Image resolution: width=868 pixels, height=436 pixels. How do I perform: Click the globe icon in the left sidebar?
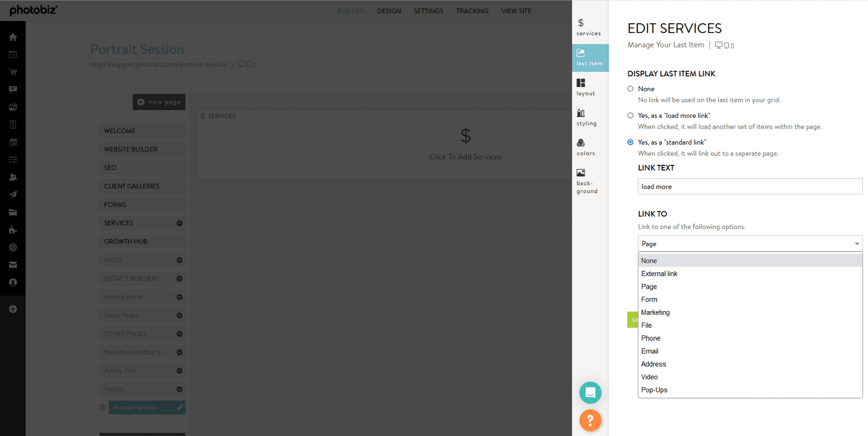(x=13, y=247)
